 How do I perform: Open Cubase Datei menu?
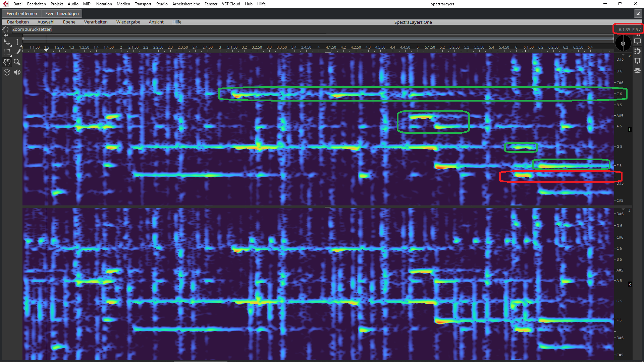tap(18, 4)
